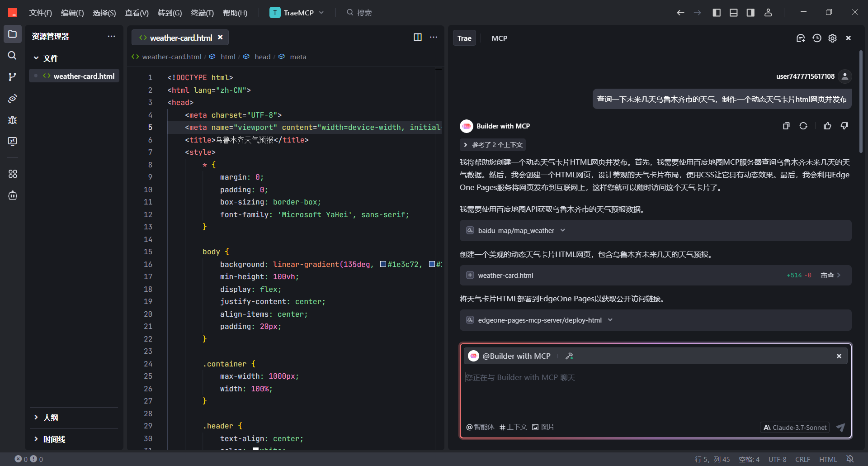The width and height of the screenshot is (868, 466).
Task: Open the Explorer view in activity bar
Action: pos(12,34)
